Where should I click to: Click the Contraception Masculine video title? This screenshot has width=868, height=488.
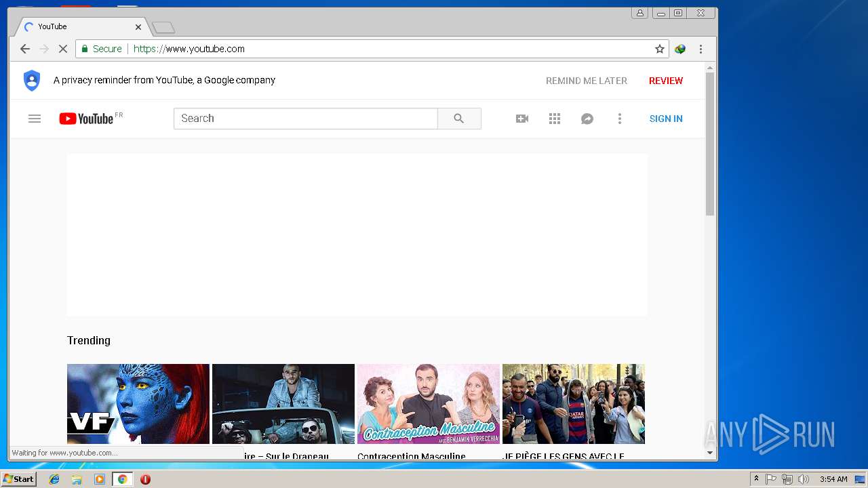412,456
